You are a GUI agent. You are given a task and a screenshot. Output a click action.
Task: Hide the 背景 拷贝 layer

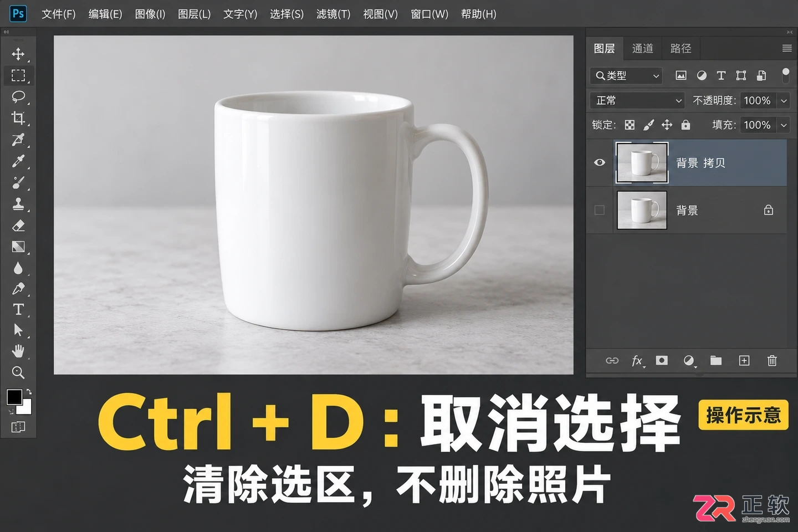[x=600, y=162]
